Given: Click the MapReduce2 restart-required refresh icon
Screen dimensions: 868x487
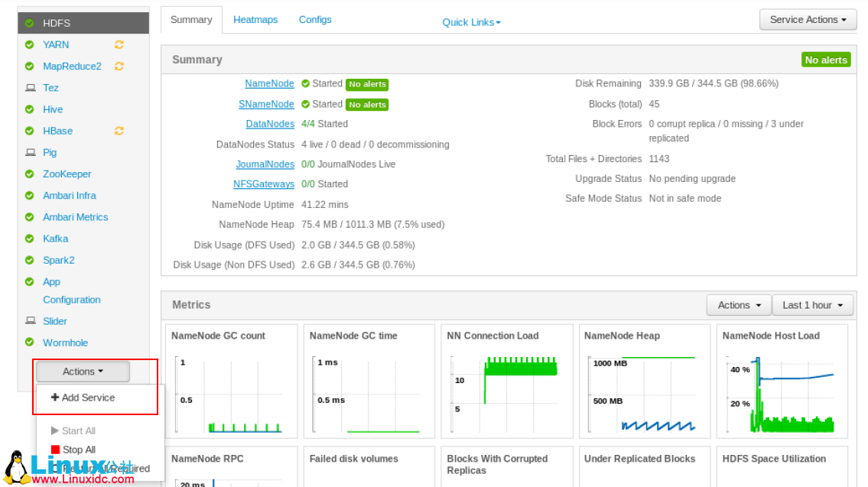Looking at the screenshot, I should click(119, 67).
